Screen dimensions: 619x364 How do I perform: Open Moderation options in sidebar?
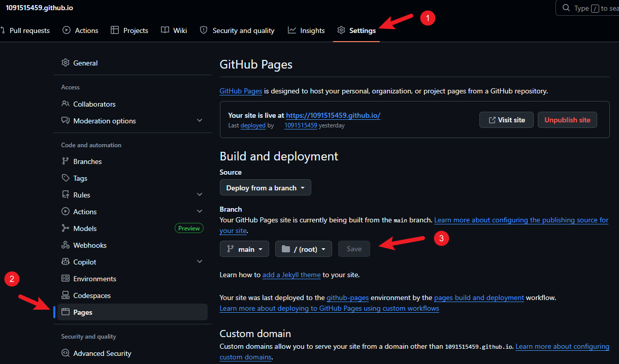coord(133,121)
